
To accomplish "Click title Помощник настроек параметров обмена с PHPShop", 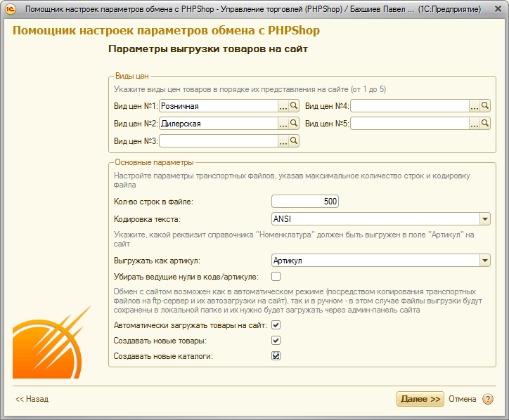I will pyautogui.click(x=166, y=30).
